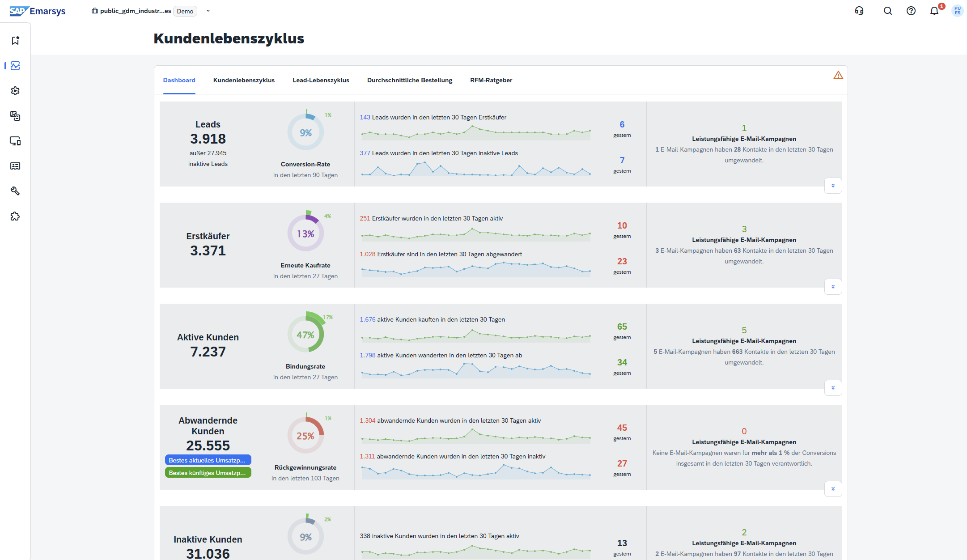Open the channels devices sidebar icon

pos(15,141)
